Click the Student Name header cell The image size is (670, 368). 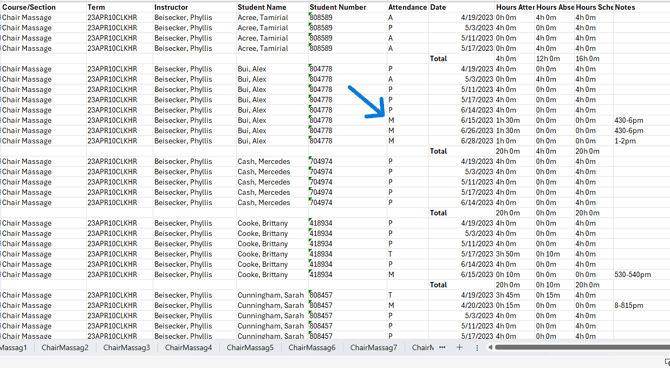point(272,7)
